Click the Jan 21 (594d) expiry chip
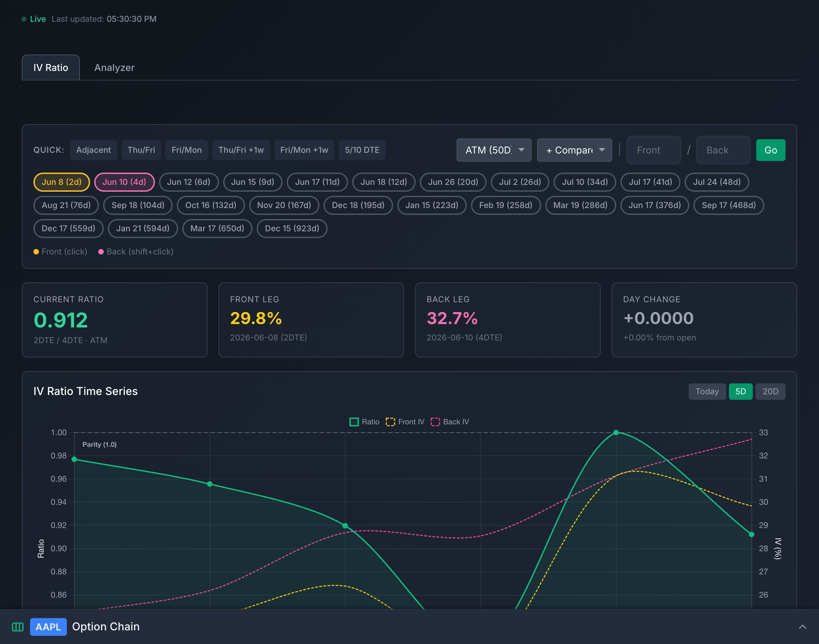 pos(143,229)
